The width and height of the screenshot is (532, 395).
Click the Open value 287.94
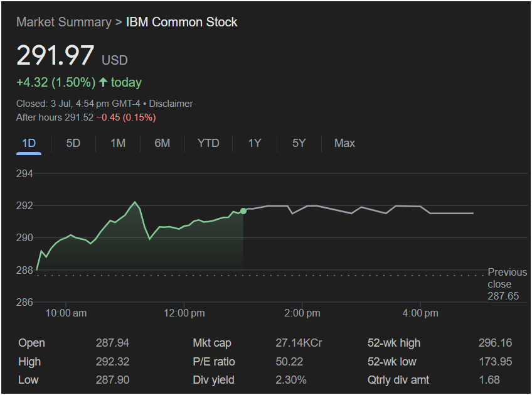112,343
